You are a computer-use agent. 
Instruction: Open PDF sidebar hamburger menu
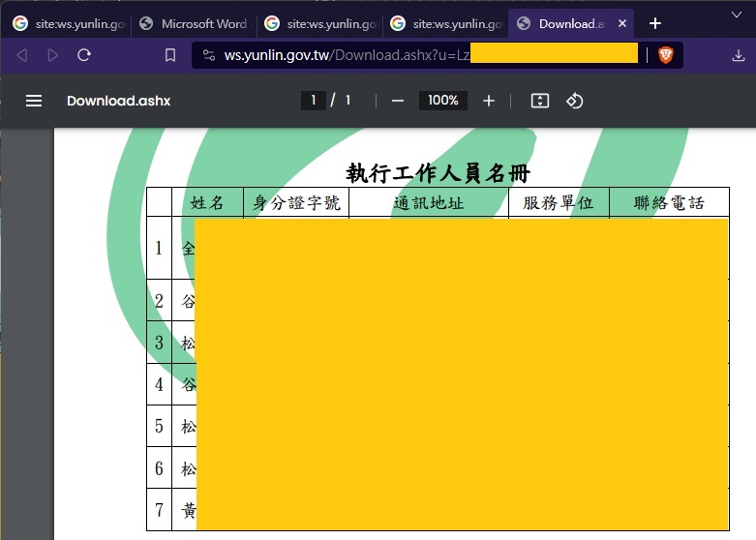coord(34,101)
